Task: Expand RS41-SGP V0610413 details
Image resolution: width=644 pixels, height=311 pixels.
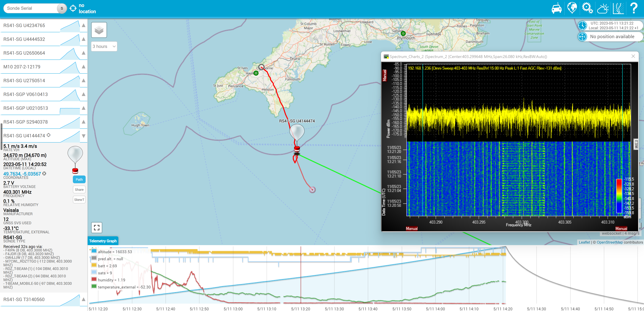Action: click(83, 94)
